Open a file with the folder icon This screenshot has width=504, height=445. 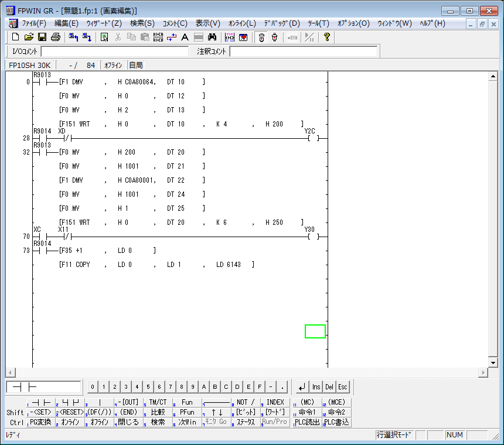[x=29, y=37]
